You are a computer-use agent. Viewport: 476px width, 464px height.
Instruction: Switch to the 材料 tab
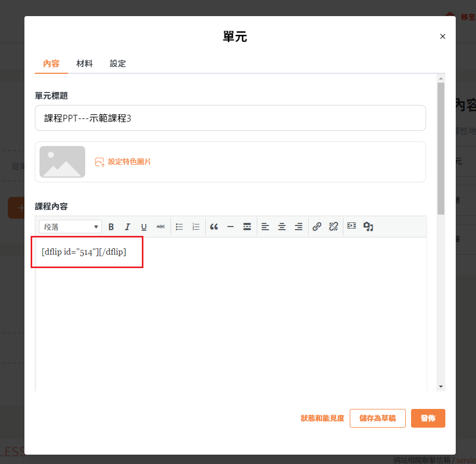click(84, 63)
